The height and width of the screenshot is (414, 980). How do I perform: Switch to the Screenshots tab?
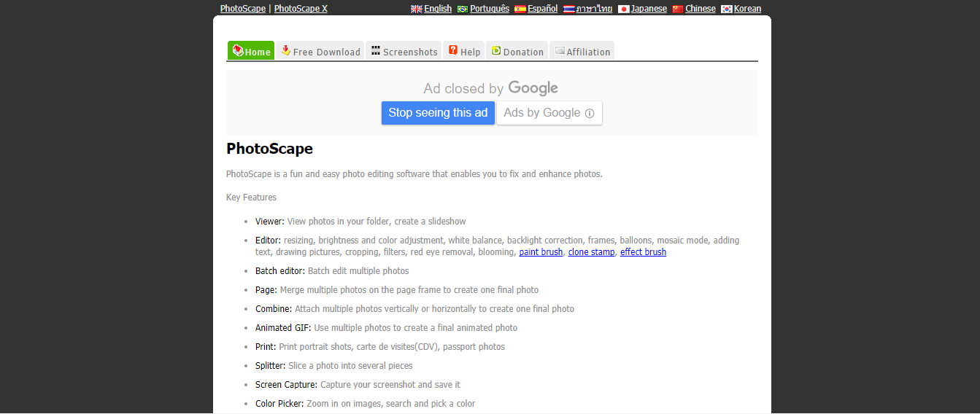[404, 51]
